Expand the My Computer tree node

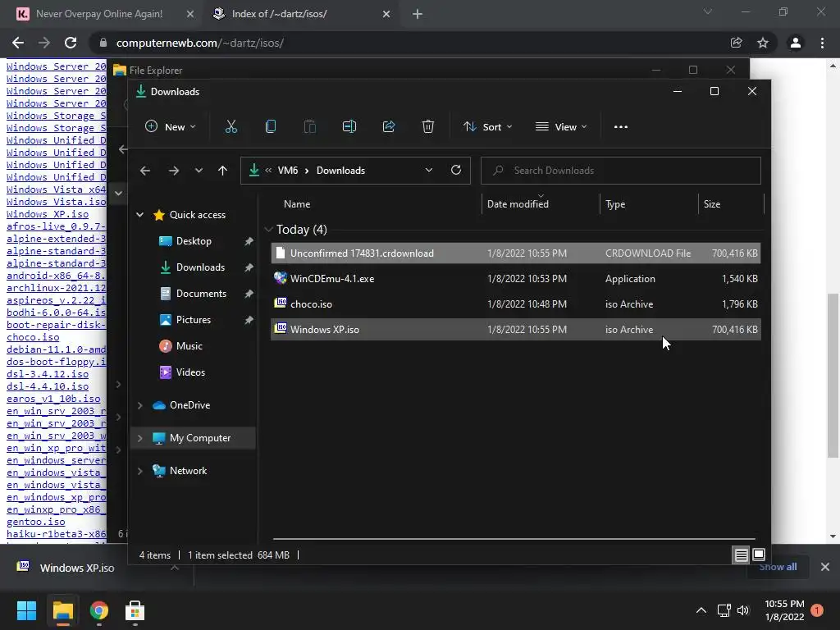(x=139, y=438)
